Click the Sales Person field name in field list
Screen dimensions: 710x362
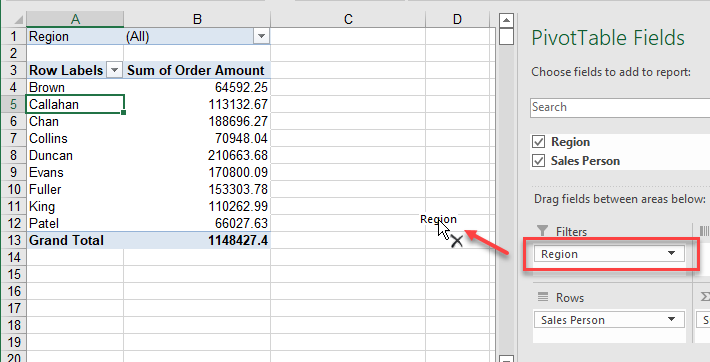click(585, 161)
